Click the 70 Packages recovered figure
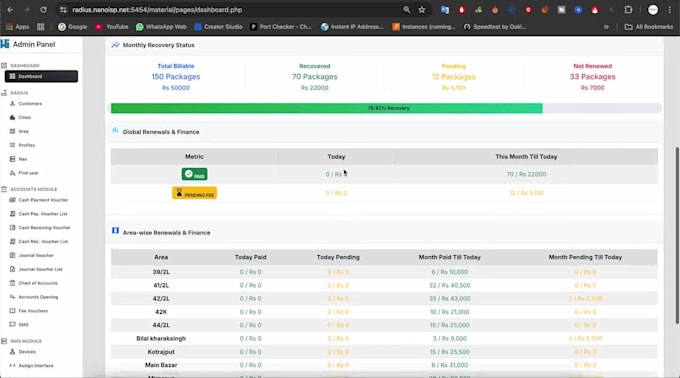This screenshot has width=680, height=378. coord(314,77)
